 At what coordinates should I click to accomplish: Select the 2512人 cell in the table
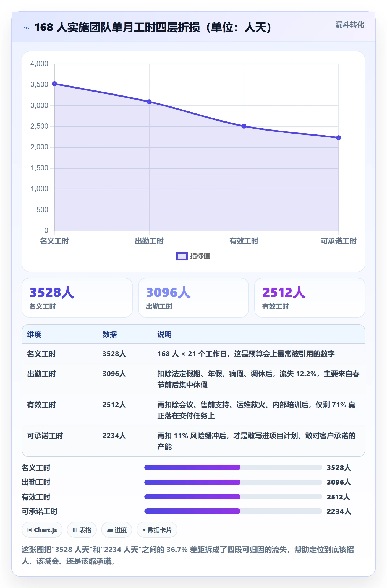point(114,405)
